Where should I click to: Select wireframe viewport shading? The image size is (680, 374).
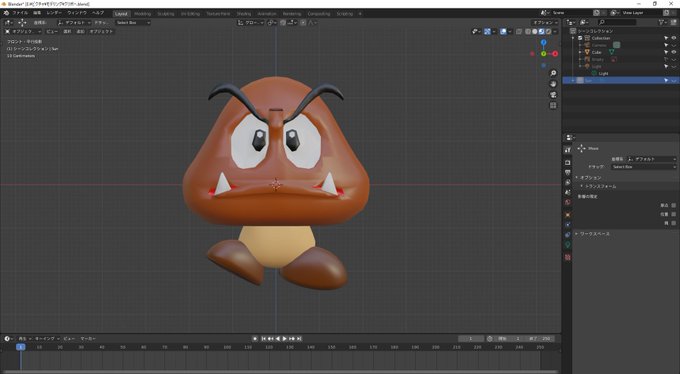528,32
